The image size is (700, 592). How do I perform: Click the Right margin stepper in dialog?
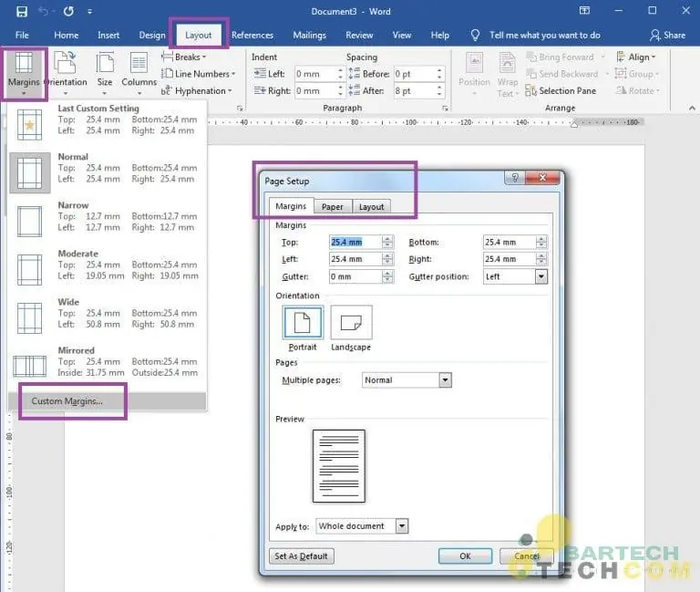(541, 259)
